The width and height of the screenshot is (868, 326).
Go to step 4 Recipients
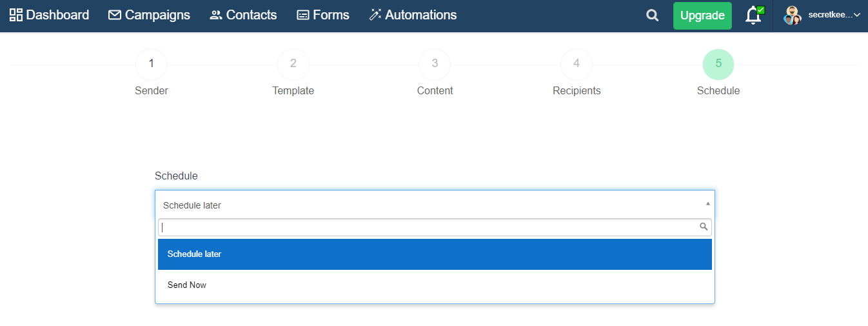click(x=577, y=64)
